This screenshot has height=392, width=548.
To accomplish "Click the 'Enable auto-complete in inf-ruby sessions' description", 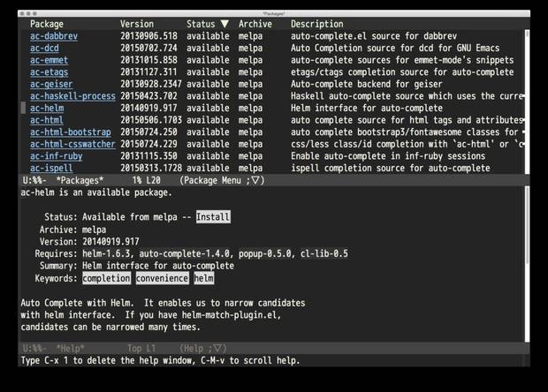I will pyautogui.click(x=388, y=156).
